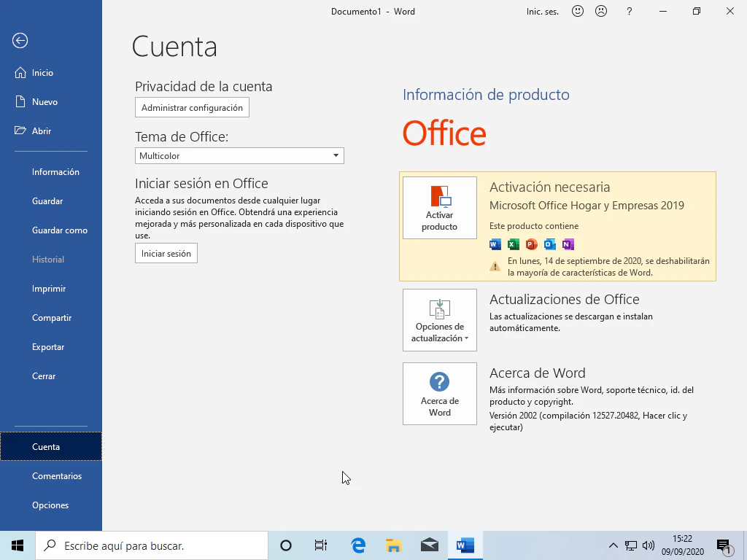The height and width of the screenshot is (560, 747).
Task: Open the Acerca de Word icon button
Action: pyautogui.click(x=439, y=394)
